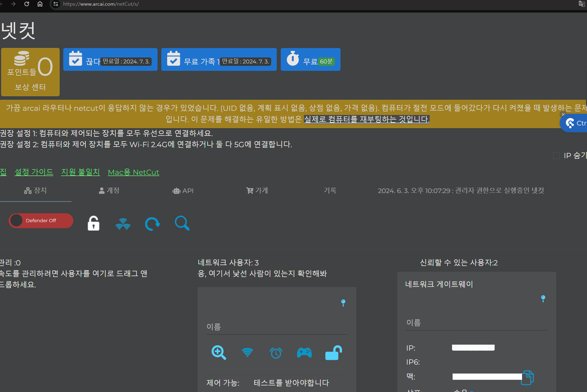
Task: Copy the gateway MAC address icon
Action: pos(528,377)
